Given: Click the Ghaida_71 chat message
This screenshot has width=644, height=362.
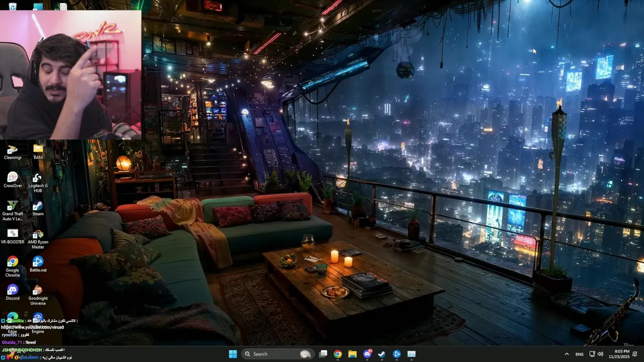Looking at the screenshot, I should tap(19, 342).
